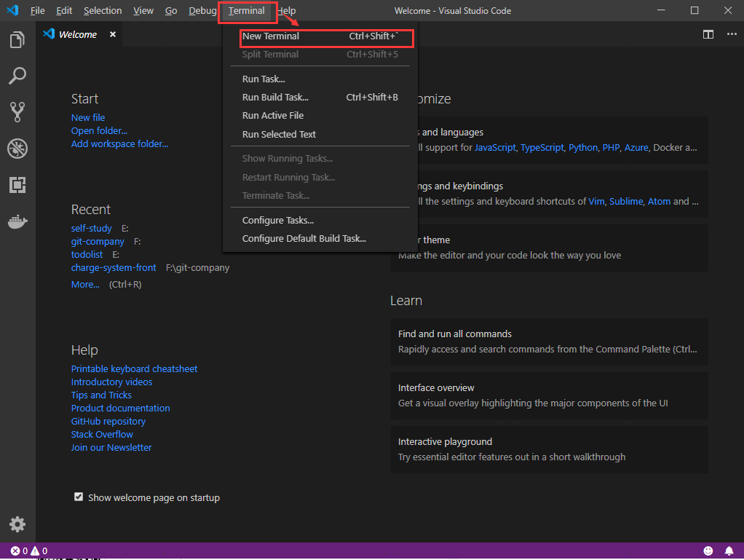This screenshot has width=744, height=560.
Task: Open Stack Overflow link
Action: 102,434
